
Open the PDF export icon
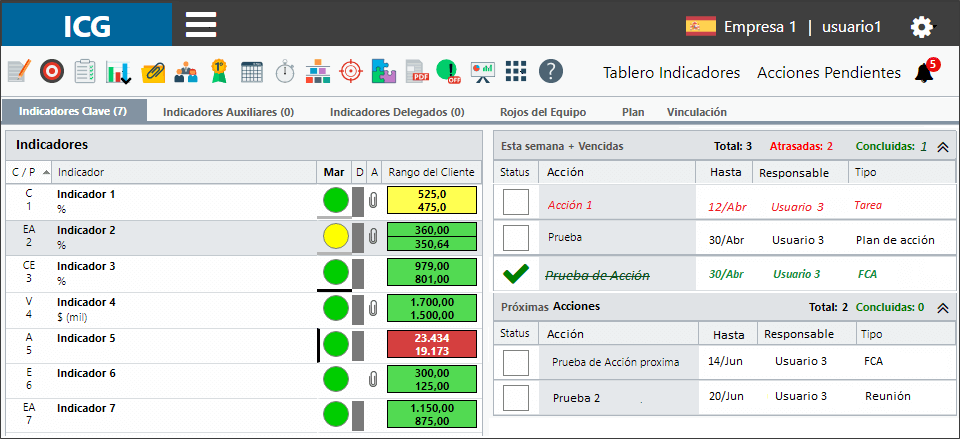click(417, 72)
